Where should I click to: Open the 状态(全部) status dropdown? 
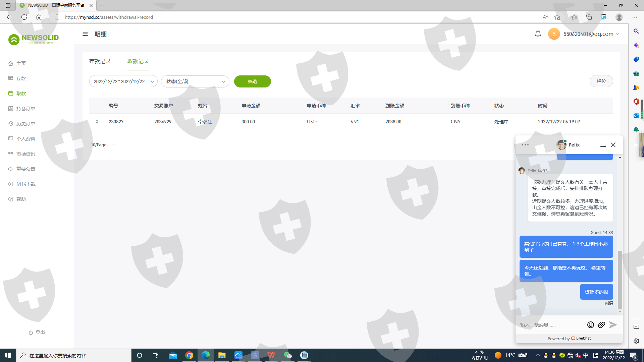[195, 81]
